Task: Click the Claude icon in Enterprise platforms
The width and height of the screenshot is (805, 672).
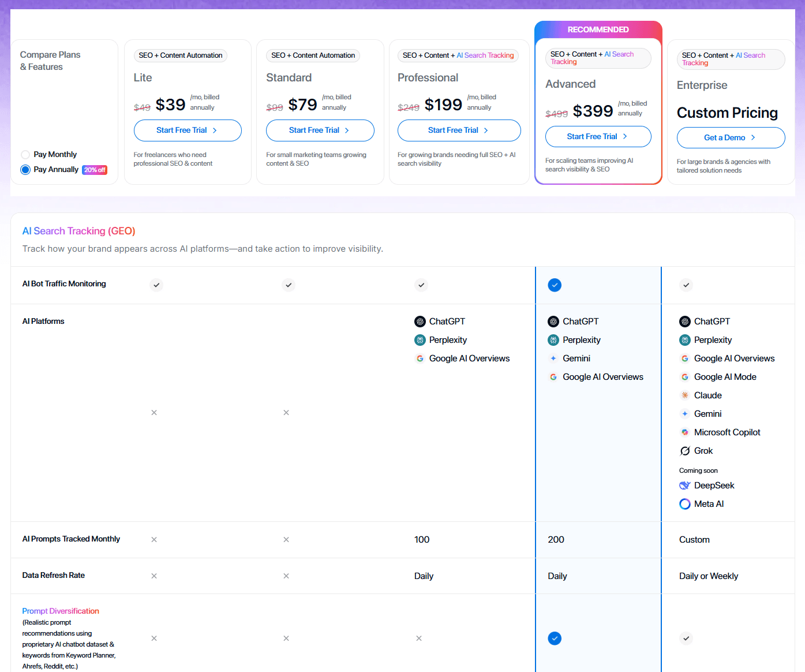Action: point(685,395)
